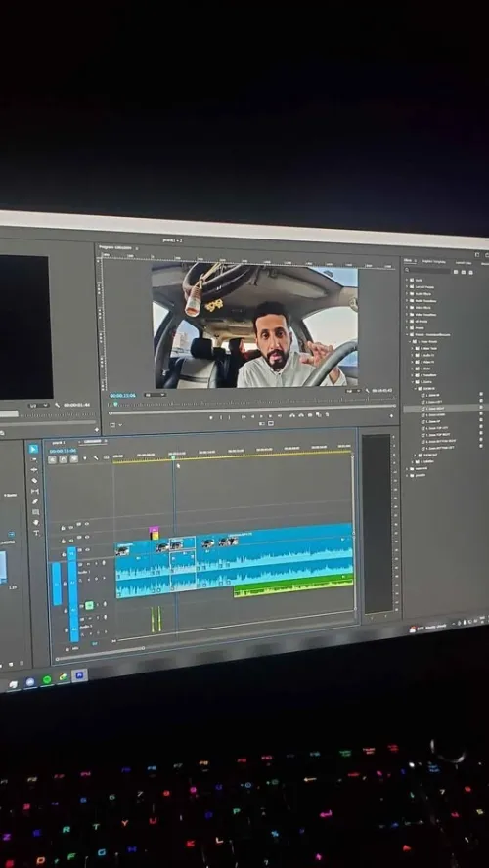Click the Mark Out icon
The image size is (489, 868).
229,417
